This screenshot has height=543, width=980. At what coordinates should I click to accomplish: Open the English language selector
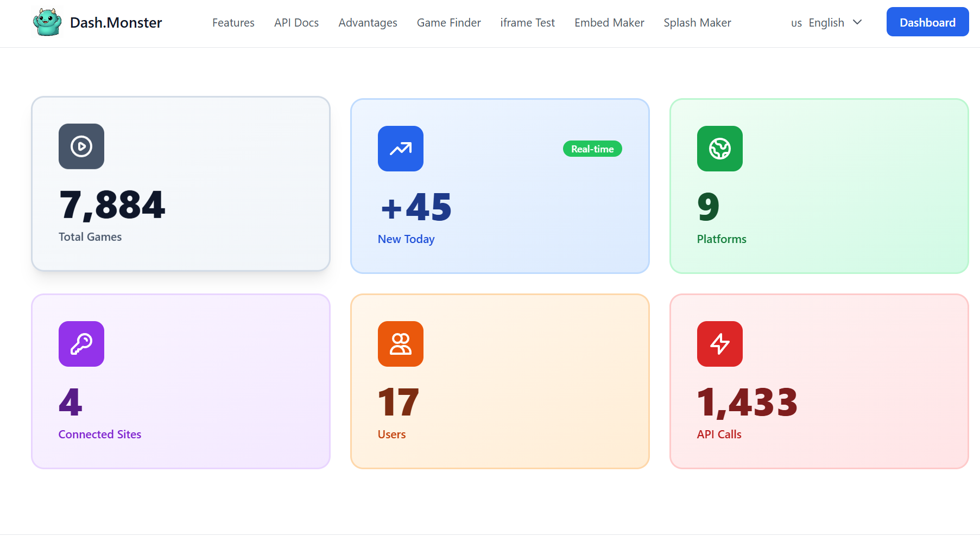(826, 23)
